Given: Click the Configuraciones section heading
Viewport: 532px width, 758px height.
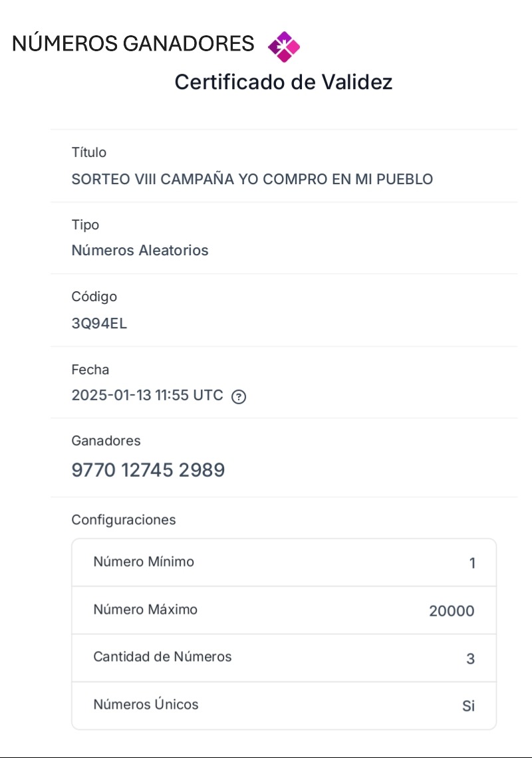Looking at the screenshot, I should click(x=123, y=520).
